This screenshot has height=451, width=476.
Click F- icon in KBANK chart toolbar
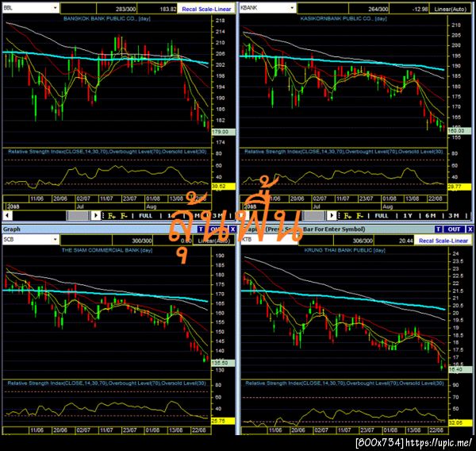coord(359,216)
